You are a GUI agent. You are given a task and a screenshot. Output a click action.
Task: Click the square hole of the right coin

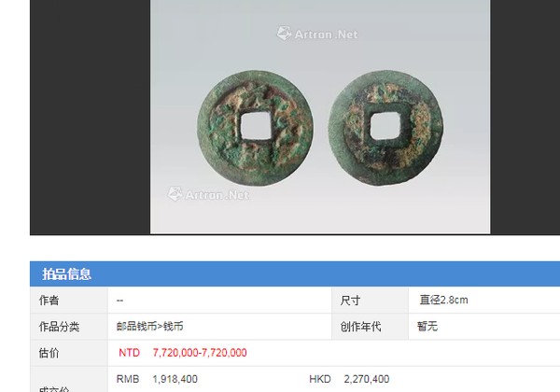tap(385, 126)
